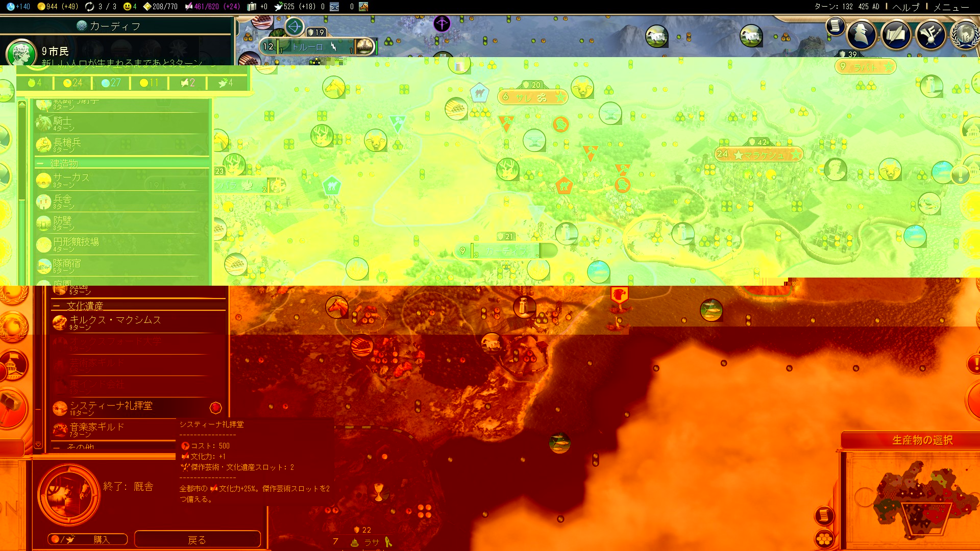980x551 pixels.
Task: Select 円形競技場 in the production list
Action: pyautogui.click(x=122, y=244)
